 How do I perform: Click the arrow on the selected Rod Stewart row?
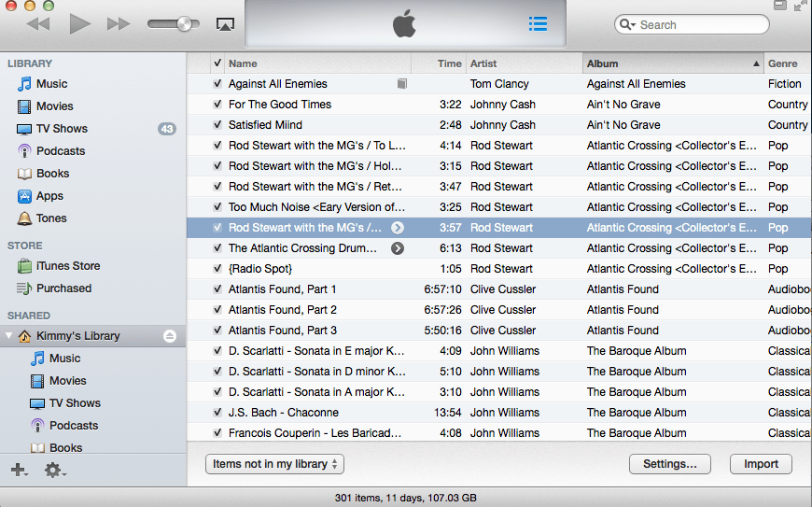point(398,228)
